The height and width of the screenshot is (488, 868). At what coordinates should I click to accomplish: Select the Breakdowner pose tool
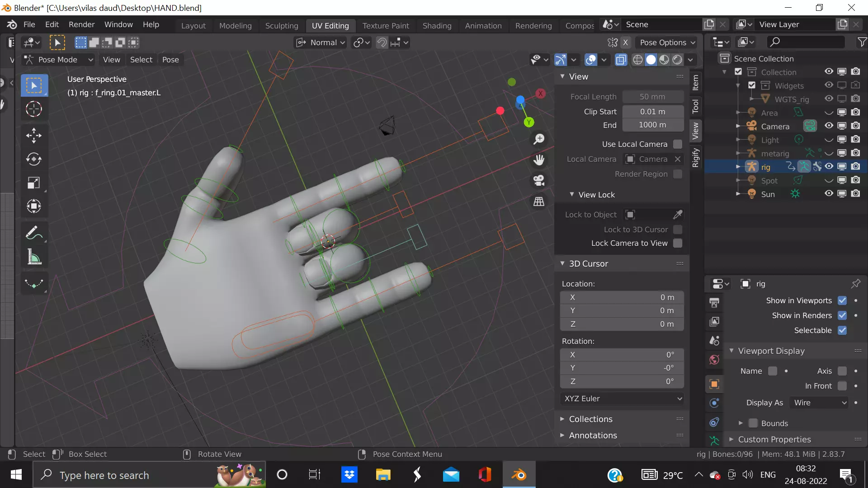click(x=34, y=283)
